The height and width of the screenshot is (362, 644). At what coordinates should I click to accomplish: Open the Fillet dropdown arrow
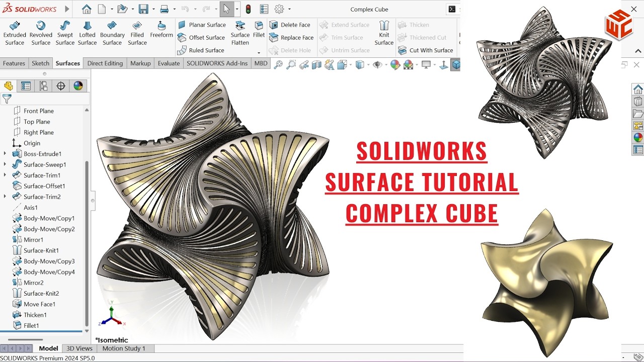259,52
